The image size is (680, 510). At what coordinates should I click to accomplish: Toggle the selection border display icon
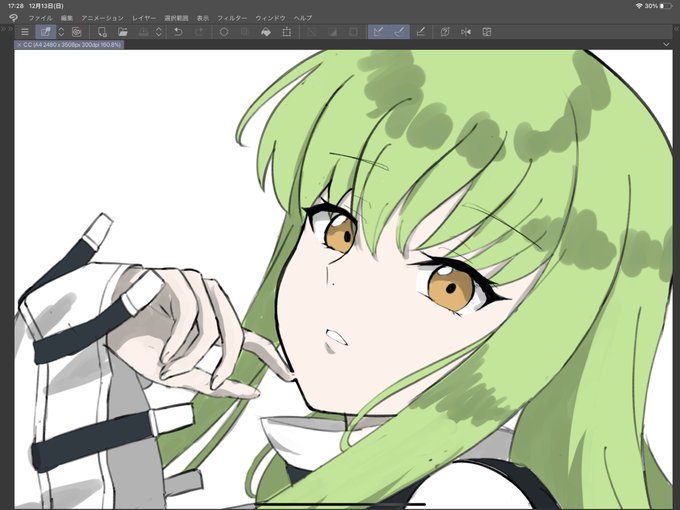click(x=353, y=32)
